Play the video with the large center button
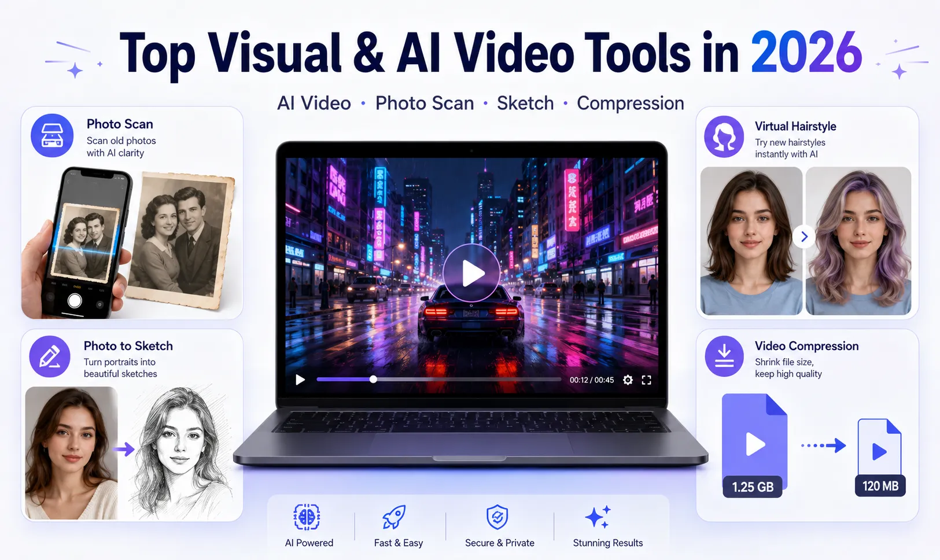The image size is (940, 560). pyautogui.click(x=471, y=273)
